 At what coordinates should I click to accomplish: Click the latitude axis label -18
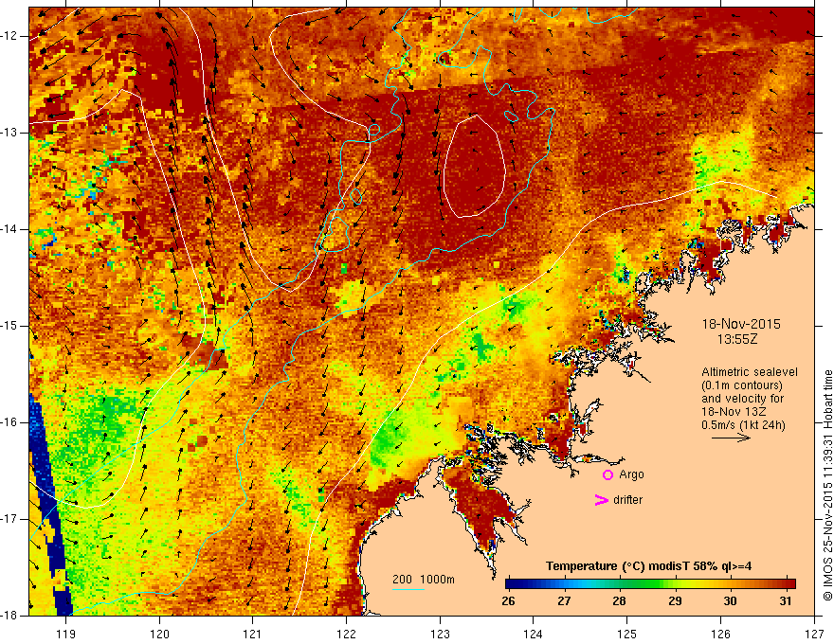pyautogui.click(x=10, y=616)
